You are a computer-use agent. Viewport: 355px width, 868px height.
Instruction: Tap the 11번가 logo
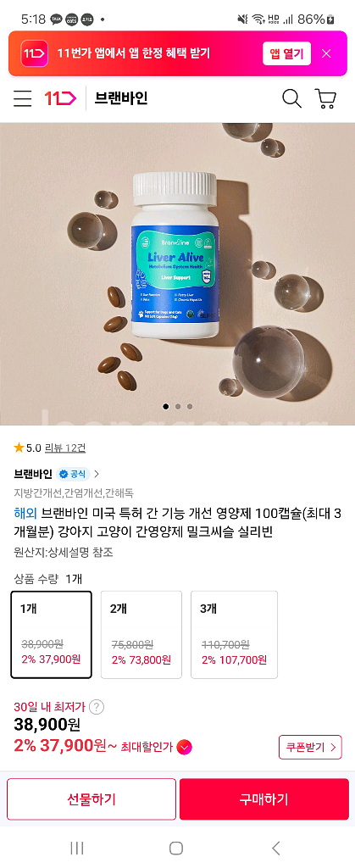(61, 99)
